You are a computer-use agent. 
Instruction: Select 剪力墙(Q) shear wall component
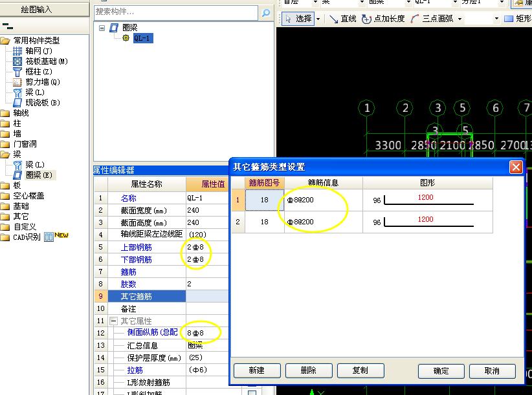pyautogui.click(x=36, y=82)
